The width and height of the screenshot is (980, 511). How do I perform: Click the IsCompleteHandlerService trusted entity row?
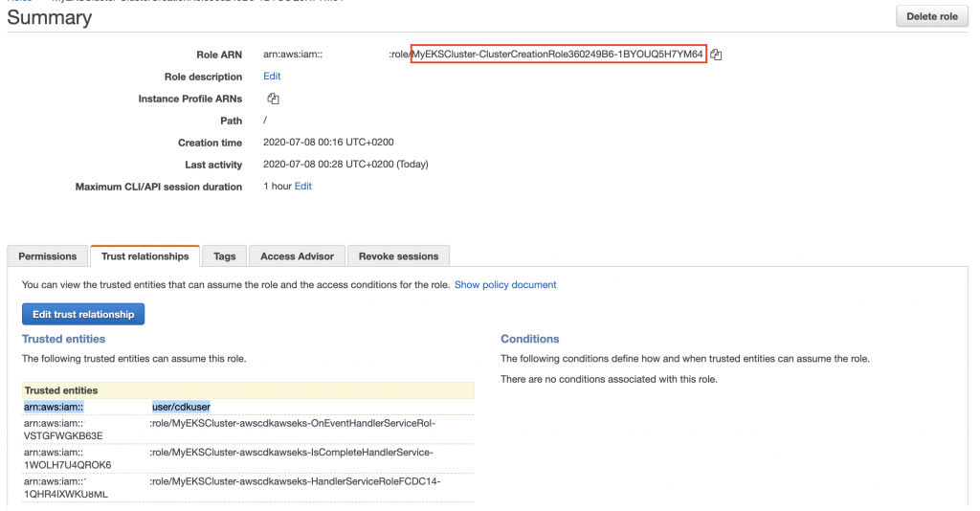(x=248, y=458)
